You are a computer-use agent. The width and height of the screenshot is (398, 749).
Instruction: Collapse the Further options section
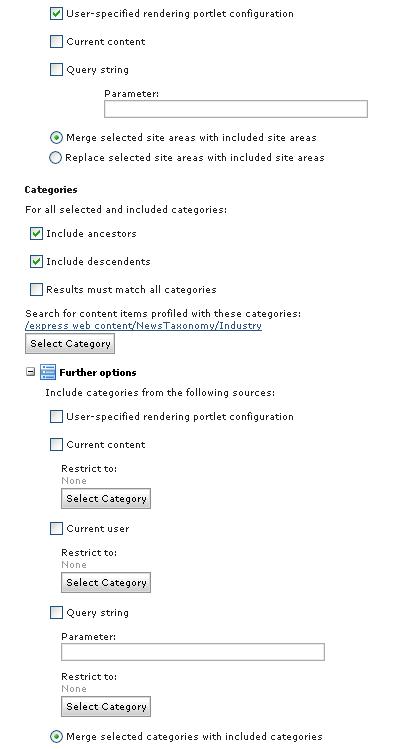point(31,372)
